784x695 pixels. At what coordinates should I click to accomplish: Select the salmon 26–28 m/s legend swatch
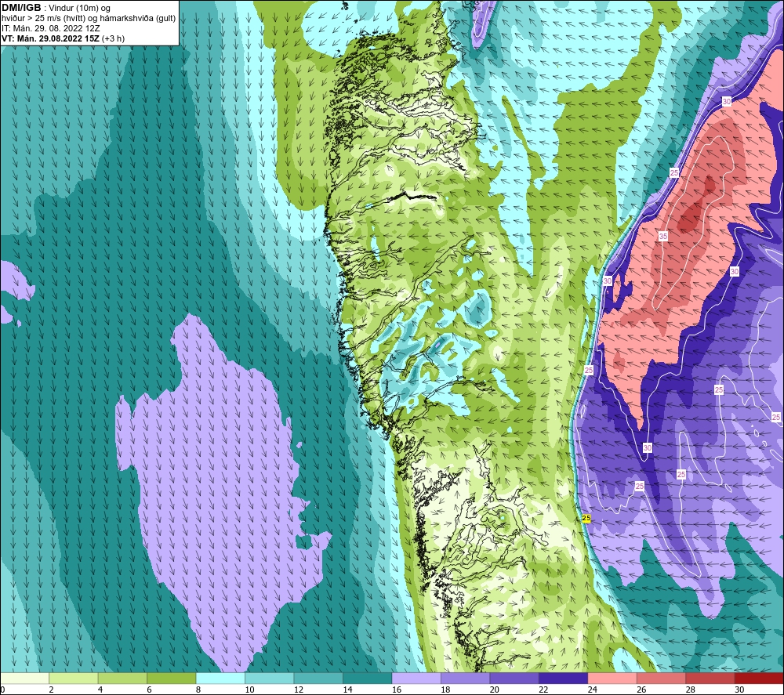tap(662, 679)
